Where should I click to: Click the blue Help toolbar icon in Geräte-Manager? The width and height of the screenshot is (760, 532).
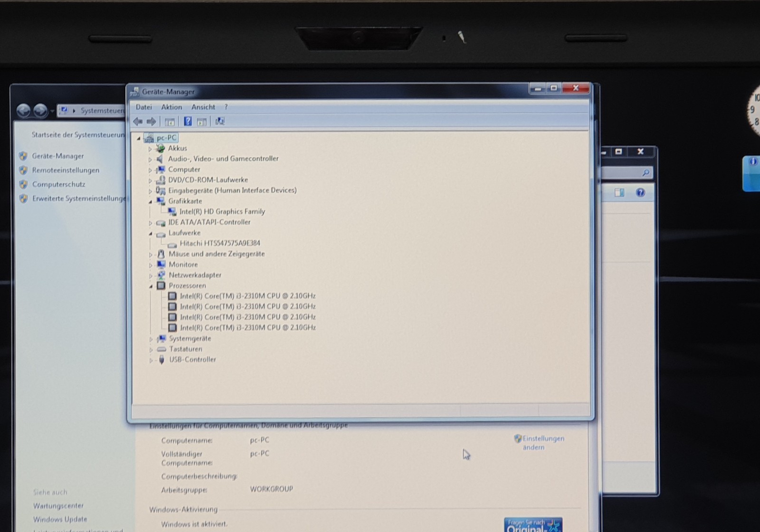point(188,122)
